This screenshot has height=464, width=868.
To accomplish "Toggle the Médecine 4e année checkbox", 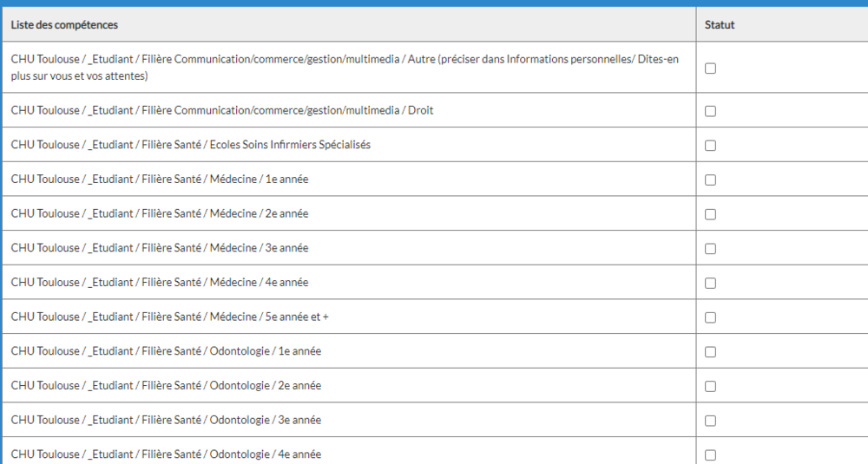I will (x=710, y=283).
